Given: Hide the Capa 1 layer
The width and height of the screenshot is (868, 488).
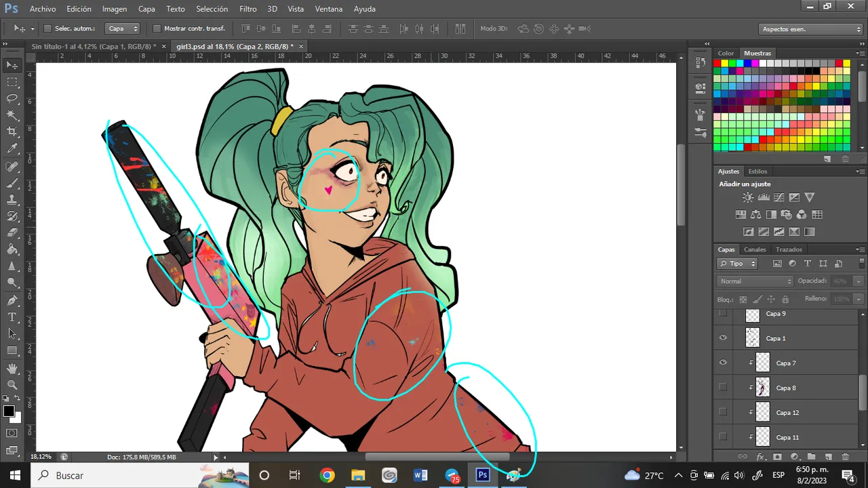Looking at the screenshot, I should [723, 338].
